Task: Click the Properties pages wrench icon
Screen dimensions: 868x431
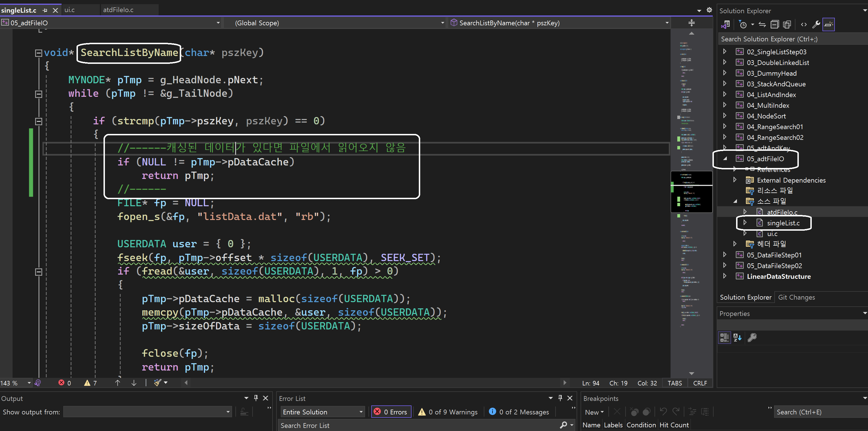Action: (x=752, y=337)
